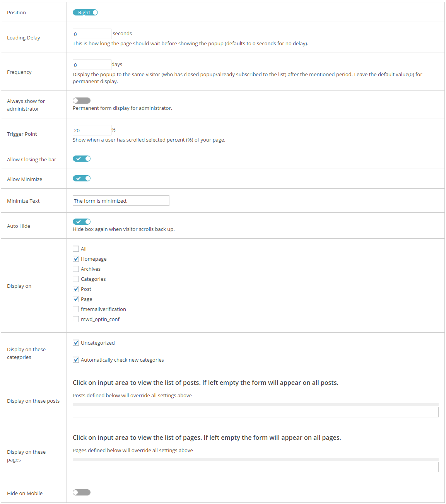The height and width of the screenshot is (504, 446).
Task: Click the Minimize Text input box
Action: [121, 200]
